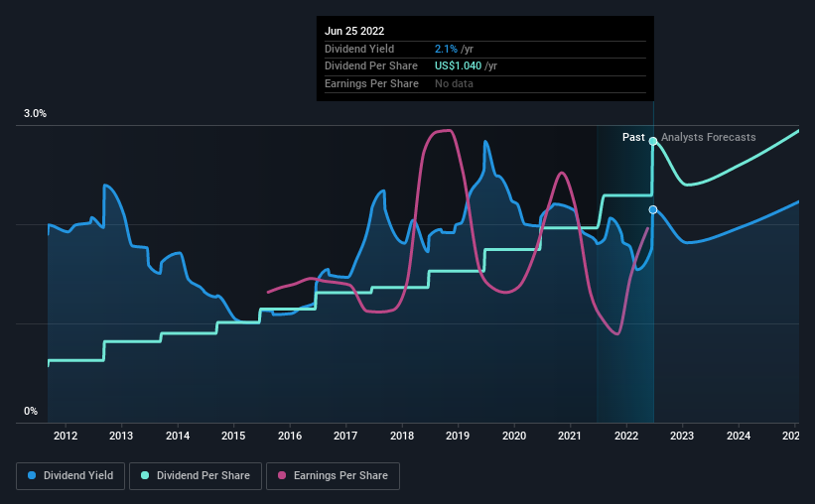This screenshot has width=815, height=504.
Task: Click the 2015 x-axis label
Action: click(x=233, y=436)
